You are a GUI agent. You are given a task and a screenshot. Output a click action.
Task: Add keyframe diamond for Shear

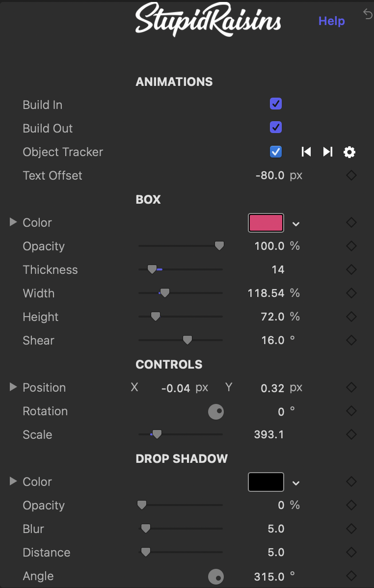(x=351, y=340)
